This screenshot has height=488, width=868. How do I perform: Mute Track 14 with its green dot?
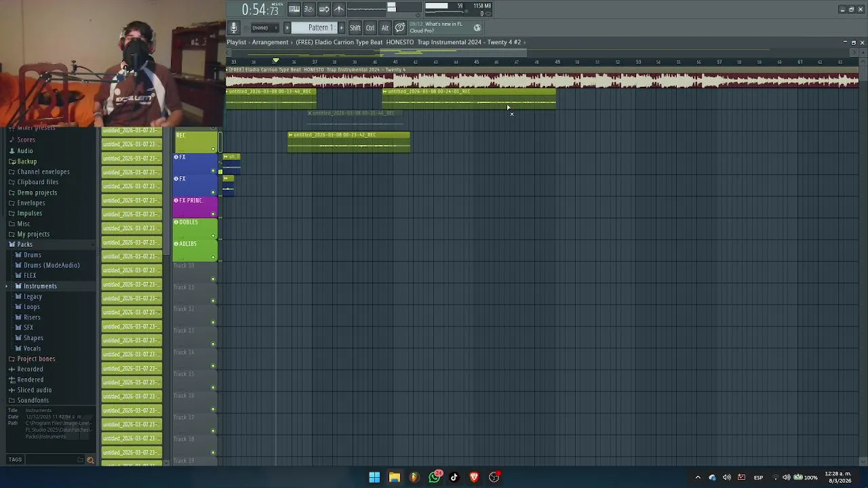(x=213, y=366)
